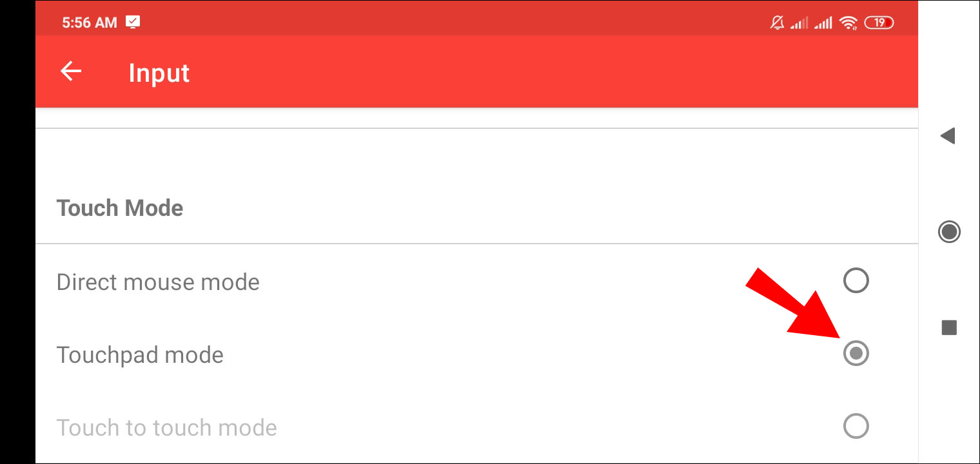Go back using the header arrow
Screen dimensions: 980x464
(71, 72)
